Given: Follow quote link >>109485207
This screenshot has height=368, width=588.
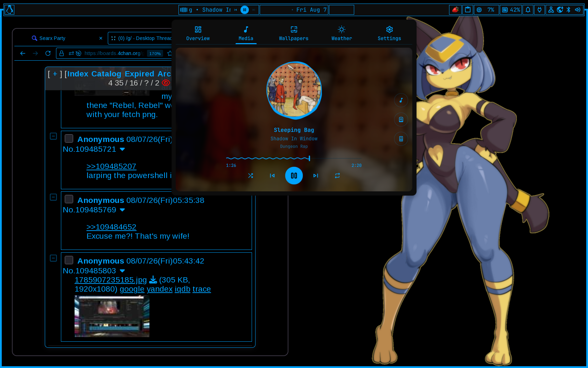Looking at the screenshot, I should point(111,166).
